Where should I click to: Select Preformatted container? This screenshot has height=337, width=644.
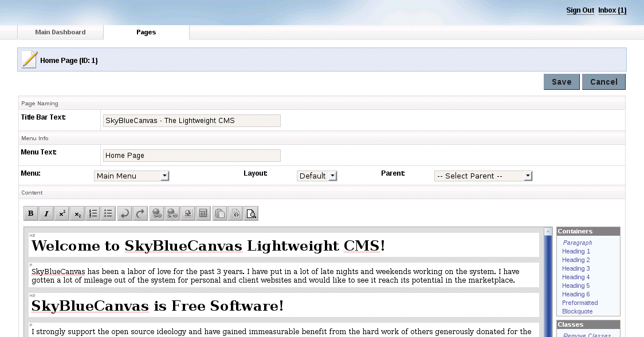point(580,303)
